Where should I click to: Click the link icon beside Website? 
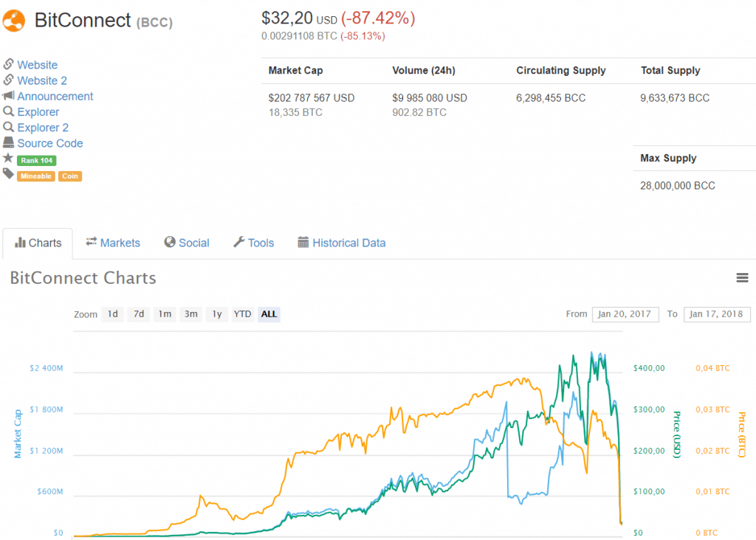click(8, 63)
